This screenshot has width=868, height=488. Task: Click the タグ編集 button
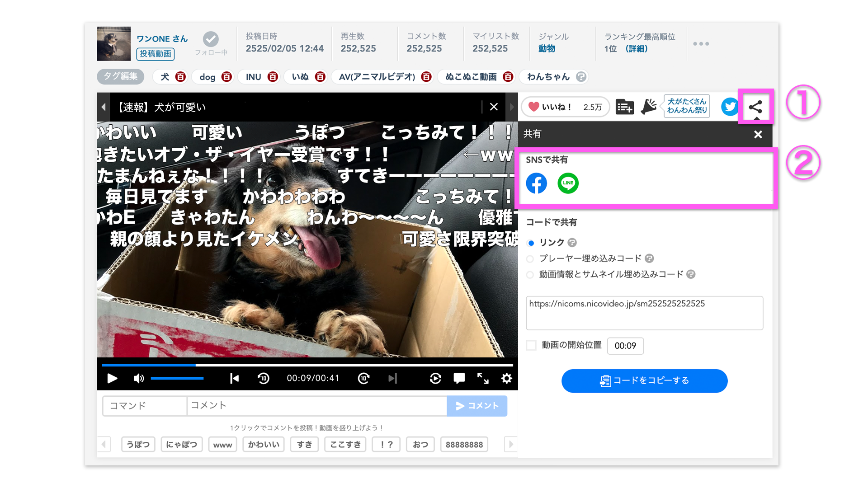pos(120,76)
